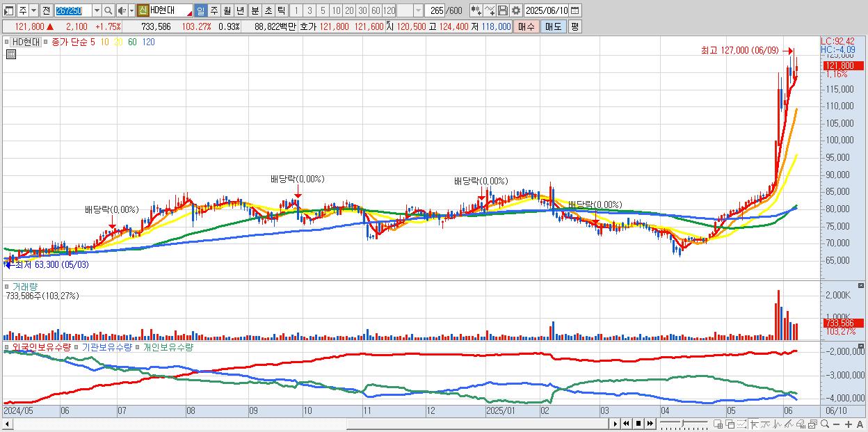This screenshot has width=868, height=432.
Task: Click the candle count field showing 265
Action: [435, 10]
